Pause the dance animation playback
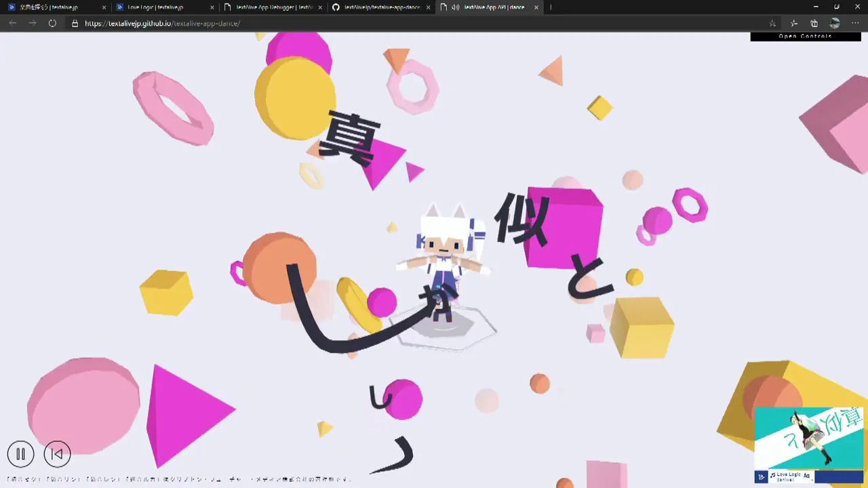Screen dimensions: 868x488 pos(20,454)
